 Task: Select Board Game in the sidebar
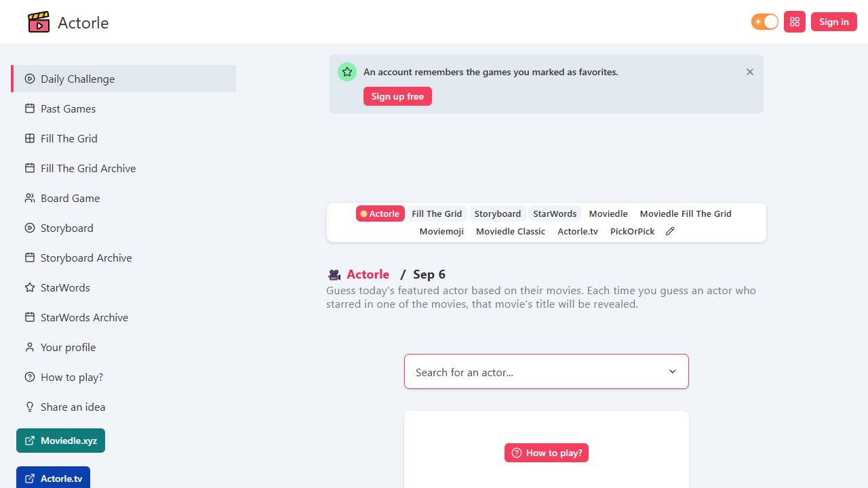(x=123, y=198)
